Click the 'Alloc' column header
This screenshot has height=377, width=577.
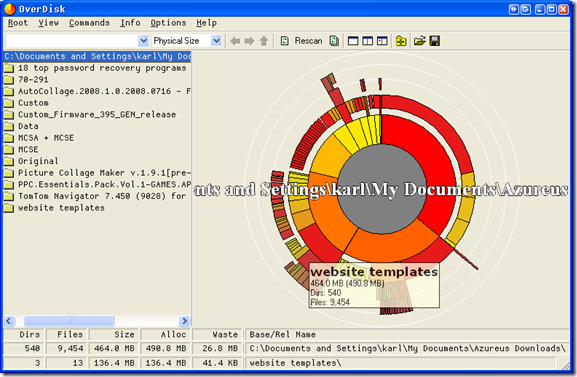pyautogui.click(x=165, y=334)
